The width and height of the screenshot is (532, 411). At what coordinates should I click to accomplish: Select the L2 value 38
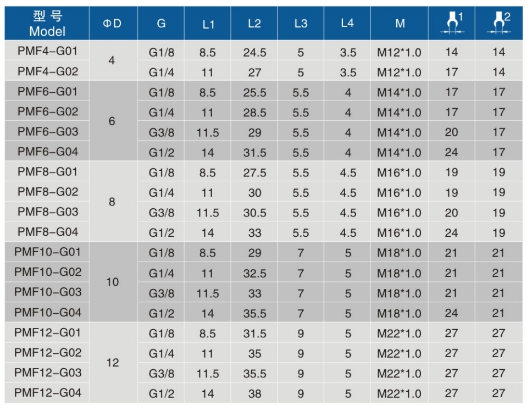coord(254,393)
